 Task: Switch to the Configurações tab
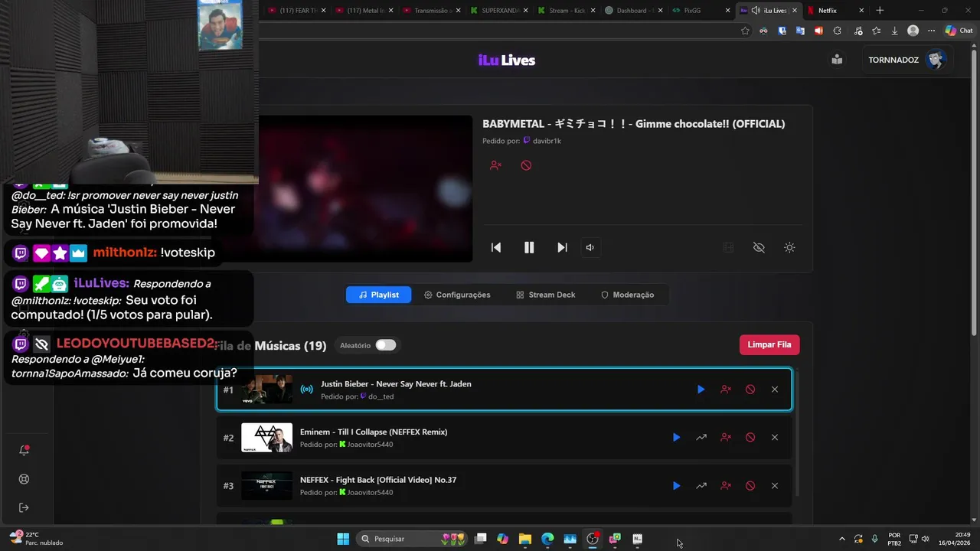tap(457, 295)
